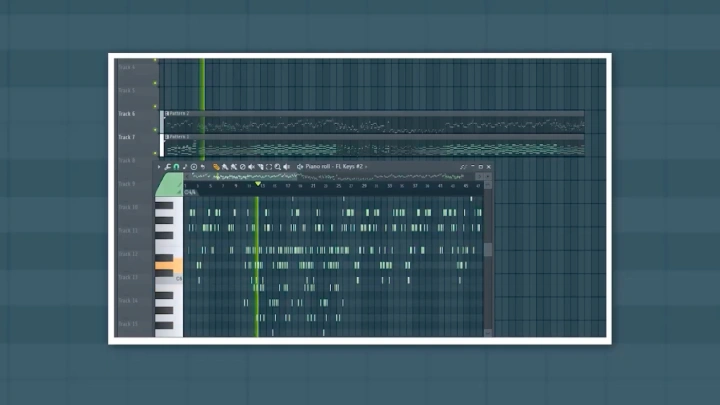Click the detach icon left of minimize
Viewport: 720px width, 405px height.
(463, 167)
